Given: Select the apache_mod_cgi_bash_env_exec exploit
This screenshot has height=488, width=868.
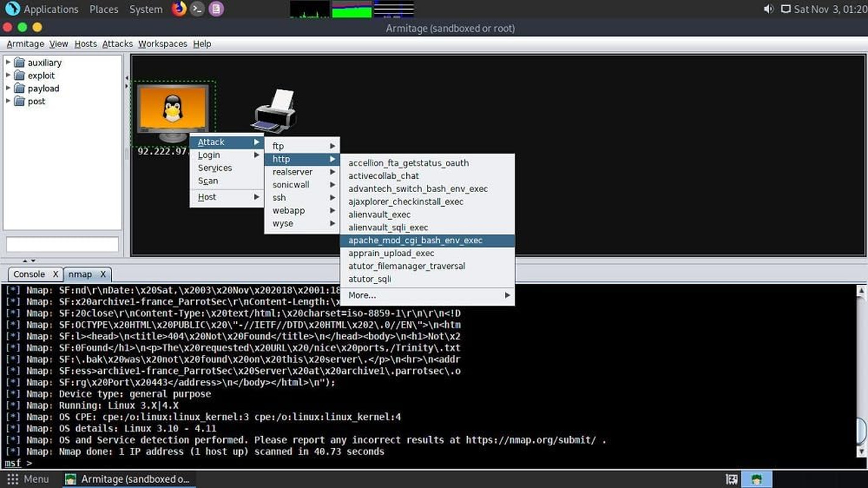Looking at the screenshot, I should tap(415, 240).
